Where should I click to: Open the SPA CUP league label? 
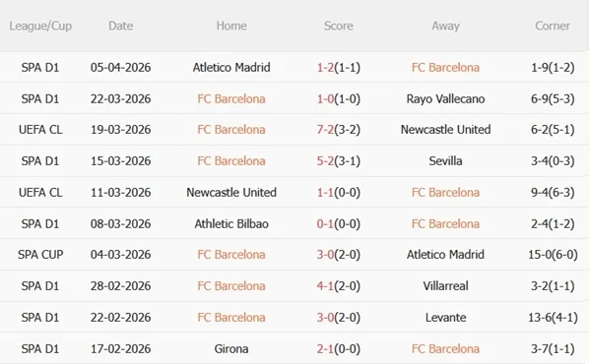click(x=40, y=255)
